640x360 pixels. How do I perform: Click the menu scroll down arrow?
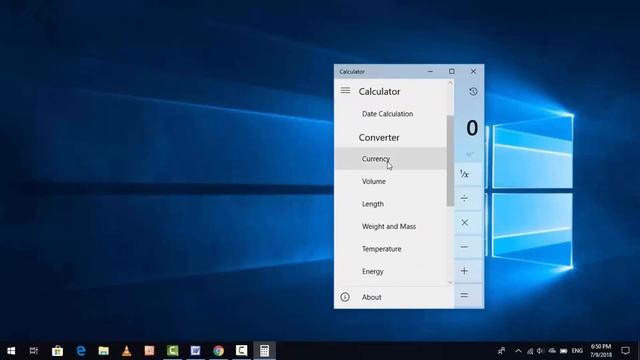[450, 282]
